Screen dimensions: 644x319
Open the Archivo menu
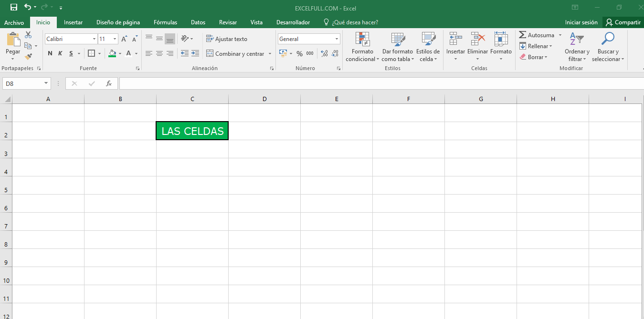14,22
